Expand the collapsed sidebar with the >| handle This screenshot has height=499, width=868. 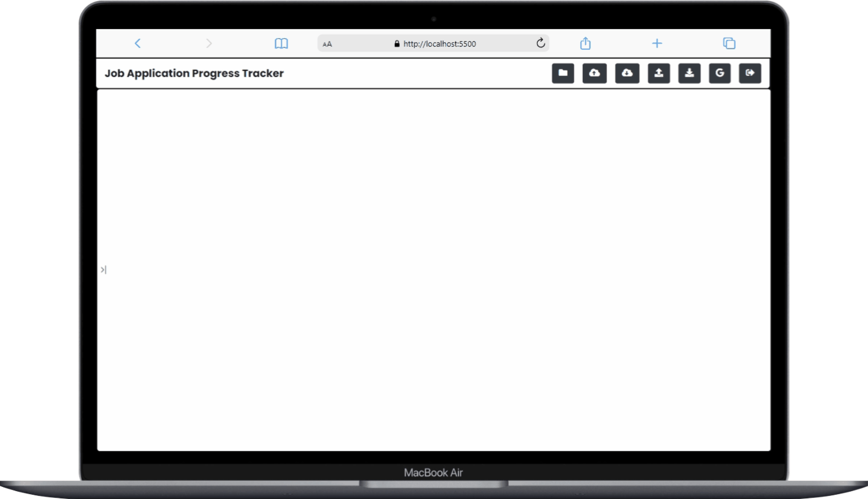[x=104, y=270]
